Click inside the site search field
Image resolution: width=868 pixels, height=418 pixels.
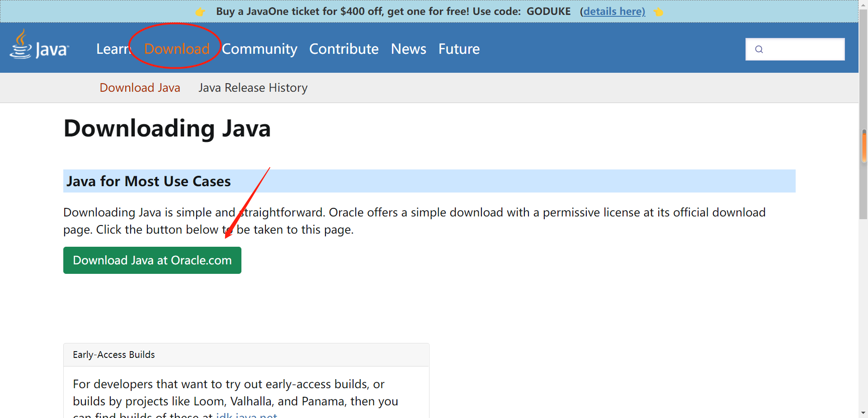tap(795, 49)
